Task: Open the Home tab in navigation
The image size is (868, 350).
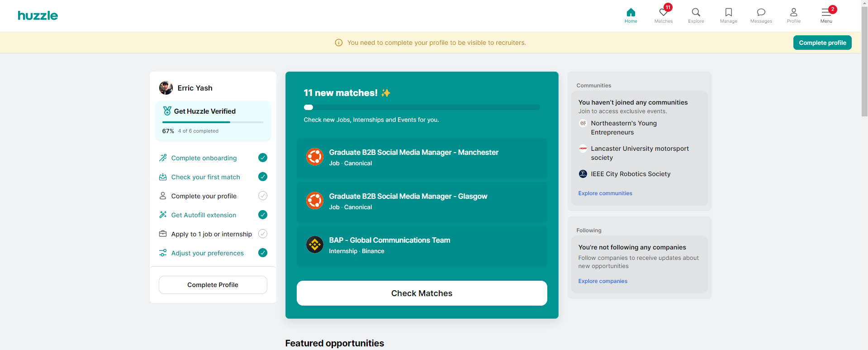Action: (x=631, y=15)
